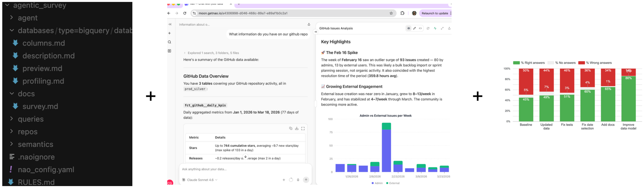
Task: Open the .naoignore file
Action: click(x=32, y=157)
